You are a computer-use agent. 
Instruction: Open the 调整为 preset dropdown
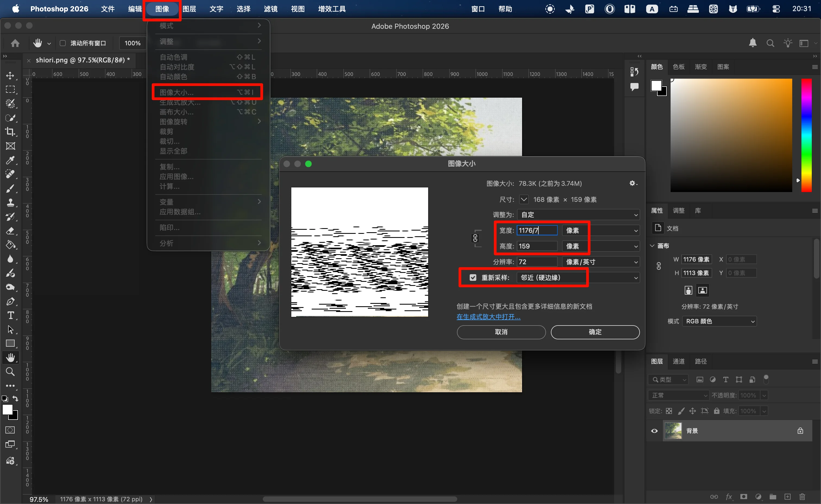click(578, 215)
